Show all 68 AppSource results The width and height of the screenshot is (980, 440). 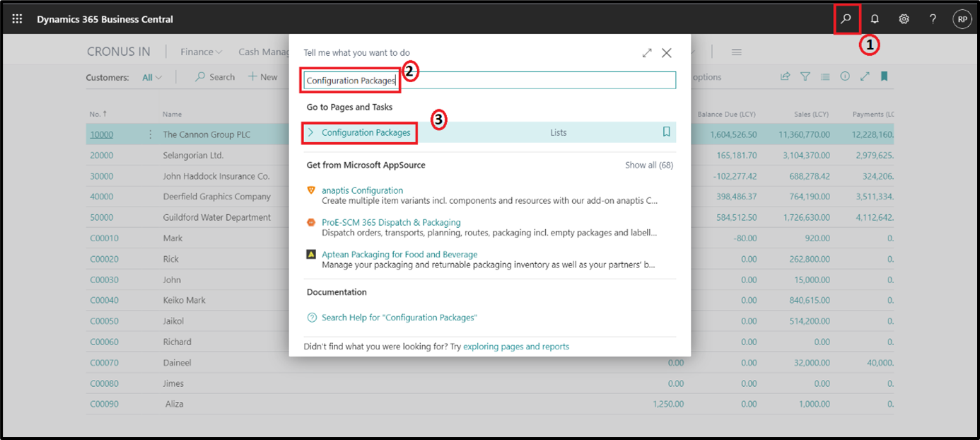pos(649,165)
